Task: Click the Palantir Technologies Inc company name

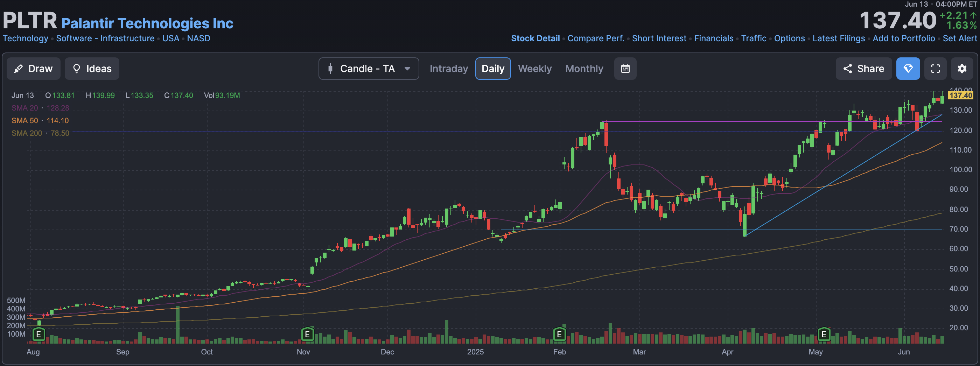Action: pos(147,23)
